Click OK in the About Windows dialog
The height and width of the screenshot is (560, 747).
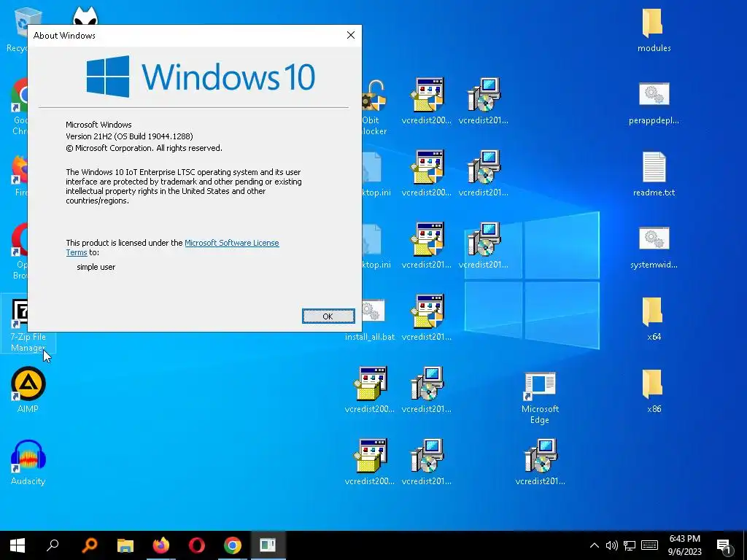328,316
